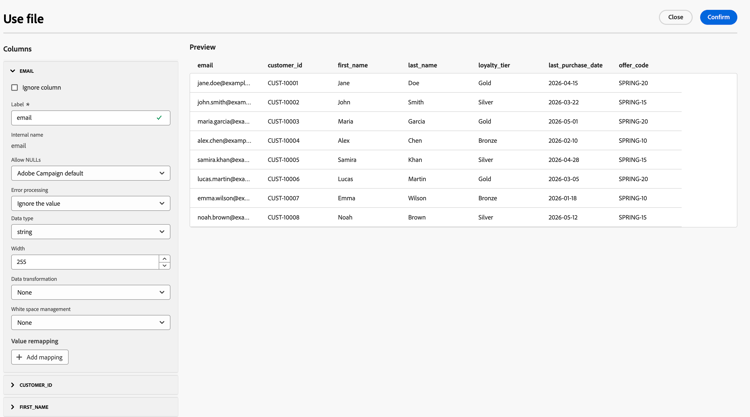Click the 2026-03-22 date cell
Screen dimensions: 750x417
(x=563, y=102)
